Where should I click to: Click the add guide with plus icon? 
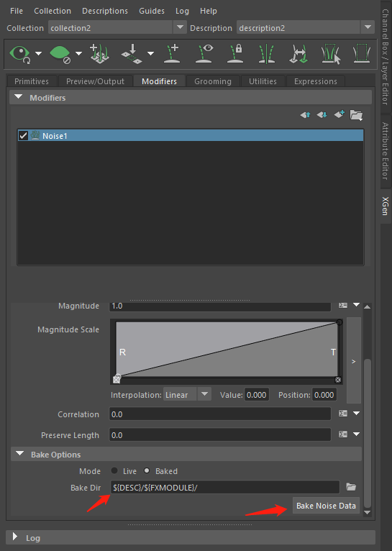[x=172, y=54]
